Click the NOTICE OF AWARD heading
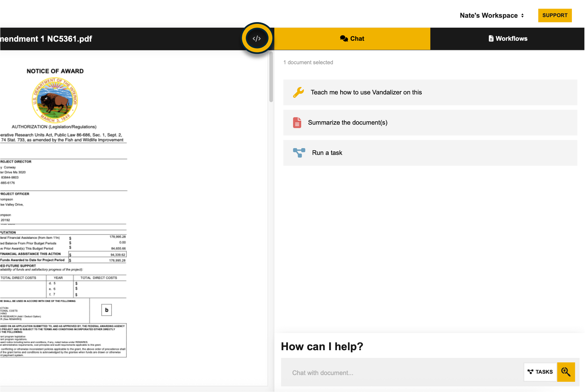This screenshot has height=392, width=586. [55, 71]
